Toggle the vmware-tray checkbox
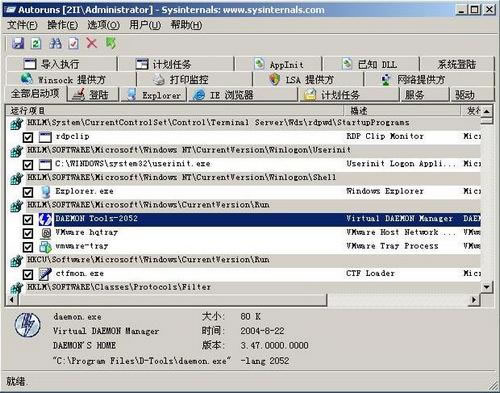 pyautogui.click(x=28, y=247)
